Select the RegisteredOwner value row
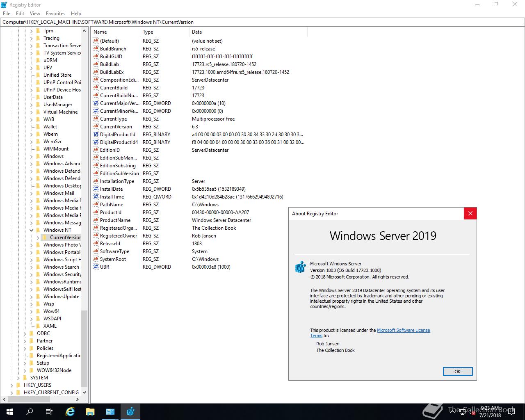This screenshot has width=525, height=420. click(199, 235)
